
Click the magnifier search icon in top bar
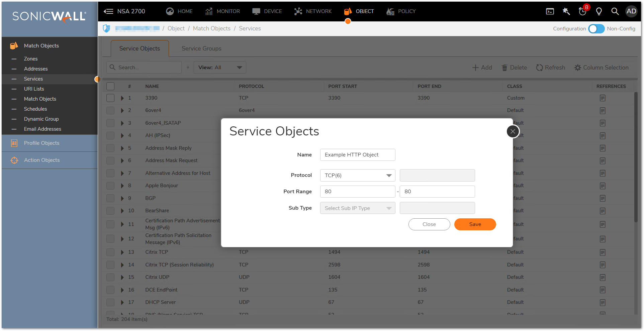615,11
